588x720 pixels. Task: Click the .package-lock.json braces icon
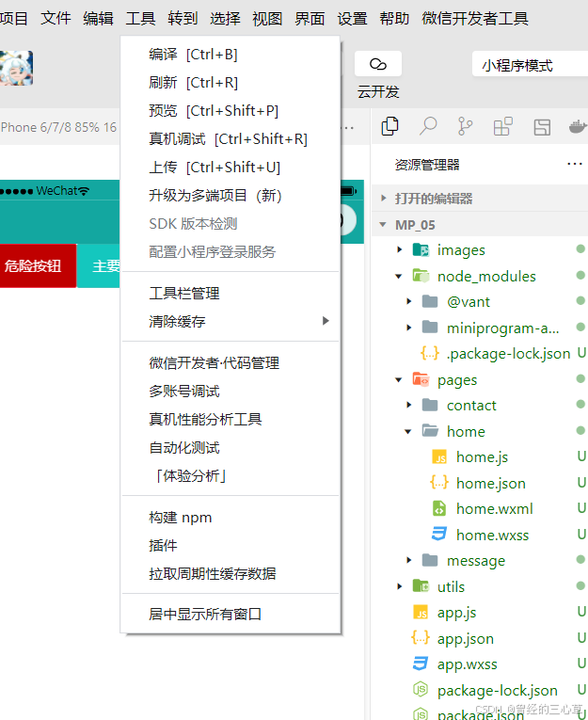(x=430, y=353)
